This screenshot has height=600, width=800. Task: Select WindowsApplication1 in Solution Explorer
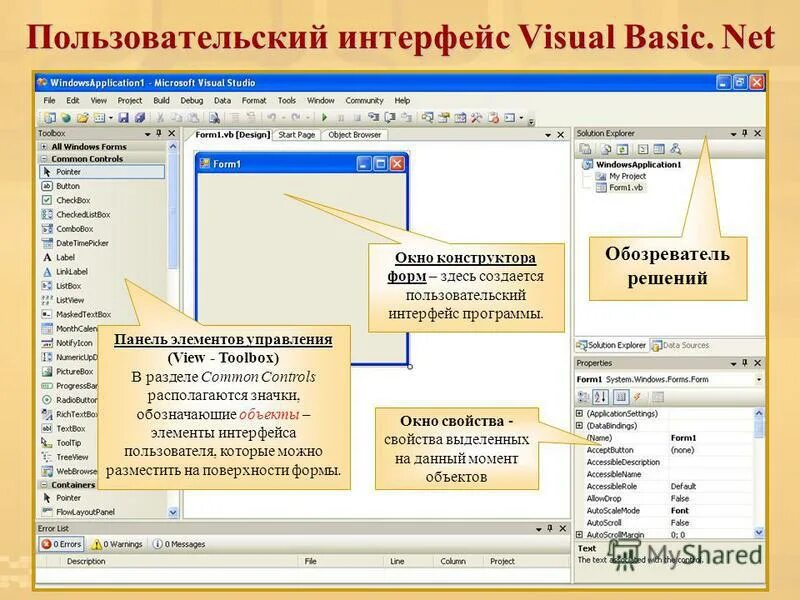point(638,164)
